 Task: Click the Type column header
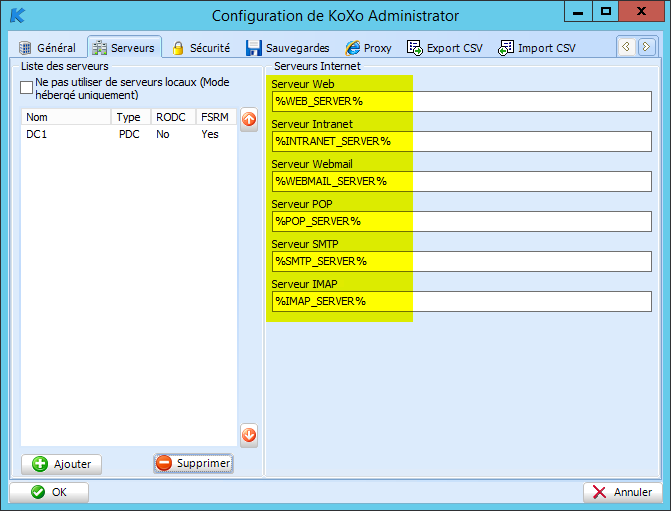pos(131,117)
